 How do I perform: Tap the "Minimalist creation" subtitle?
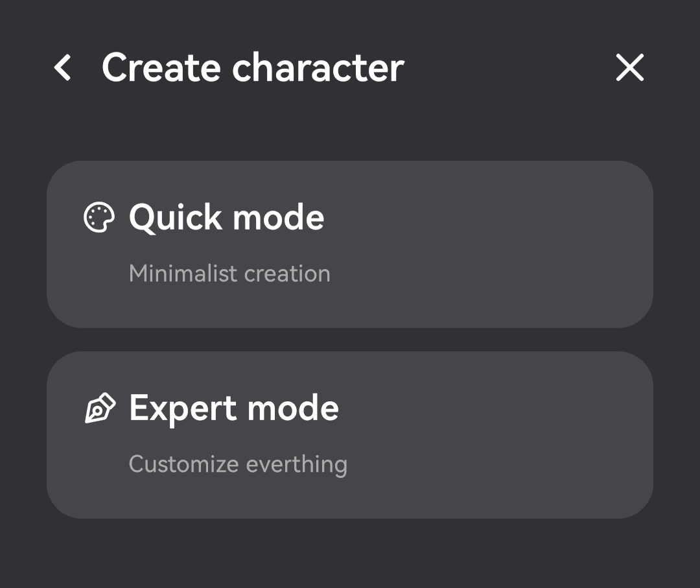229,274
